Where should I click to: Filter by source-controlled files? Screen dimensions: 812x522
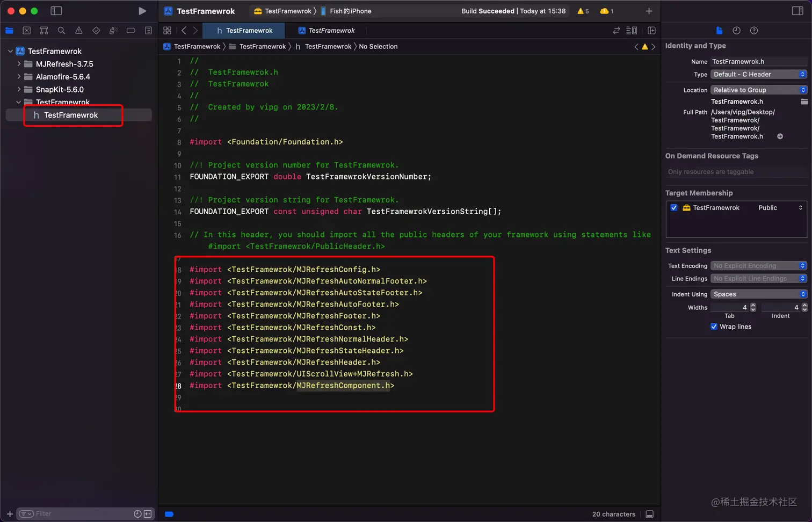point(148,514)
